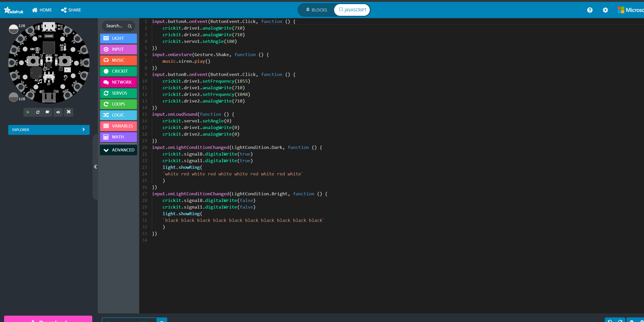Click line 'crickit.servo1.setAngle(180)'
Image resolution: width=644 pixels, height=322 pixels.
click(200, 41)
